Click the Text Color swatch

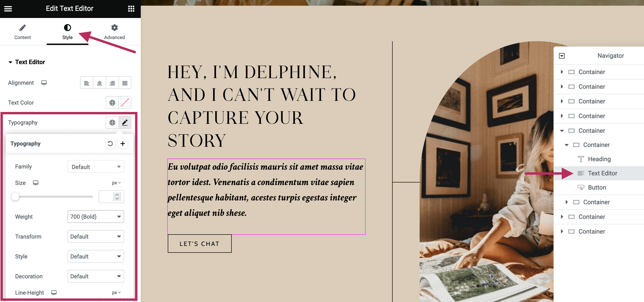click(x=125, y=102)
